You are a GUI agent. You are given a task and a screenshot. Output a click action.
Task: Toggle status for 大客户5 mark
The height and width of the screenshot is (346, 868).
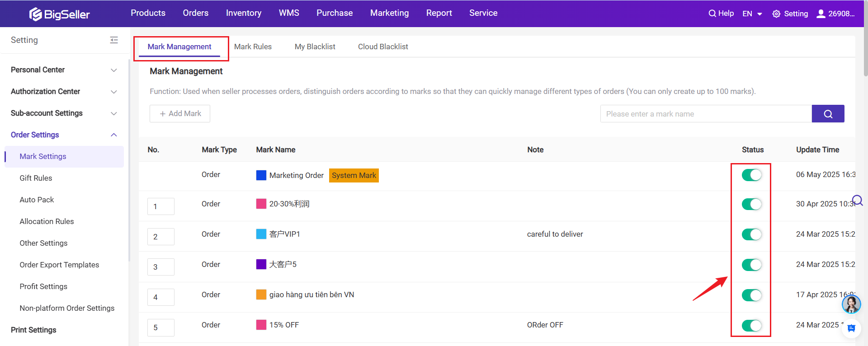[x=752, y=265]
